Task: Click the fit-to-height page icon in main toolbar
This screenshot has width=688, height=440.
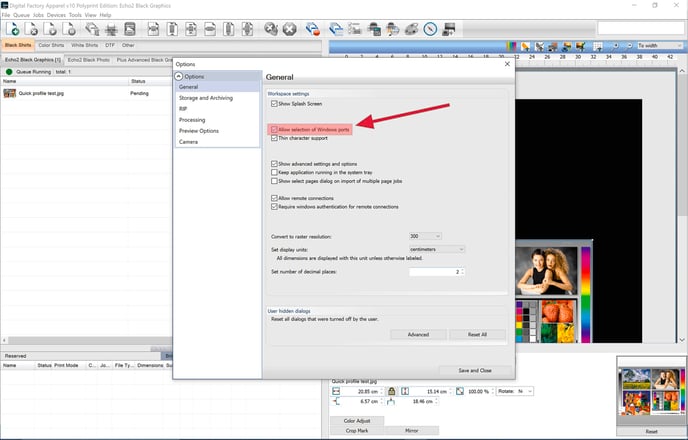Action: click(228, 29)
